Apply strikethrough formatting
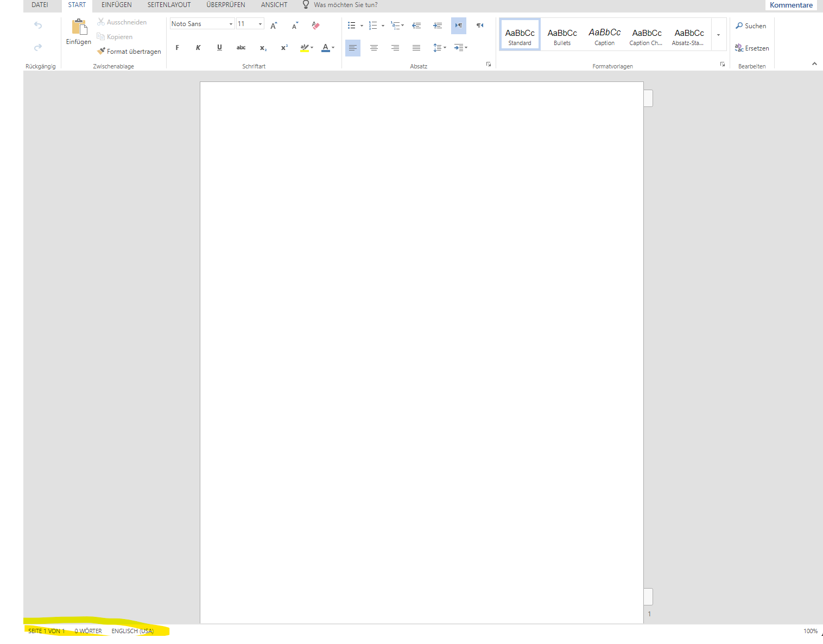Viewport: 823px width, 644px height. coord(241,48)
